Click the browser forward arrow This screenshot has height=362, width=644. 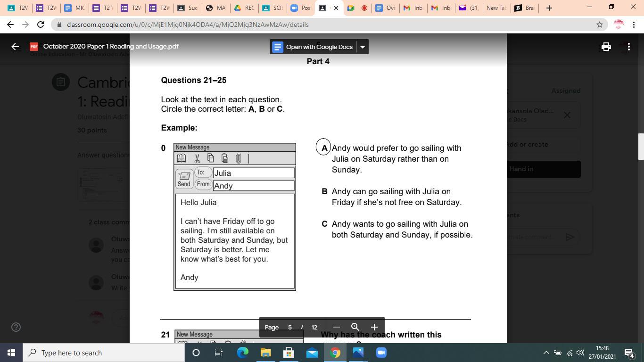(25, 25)
